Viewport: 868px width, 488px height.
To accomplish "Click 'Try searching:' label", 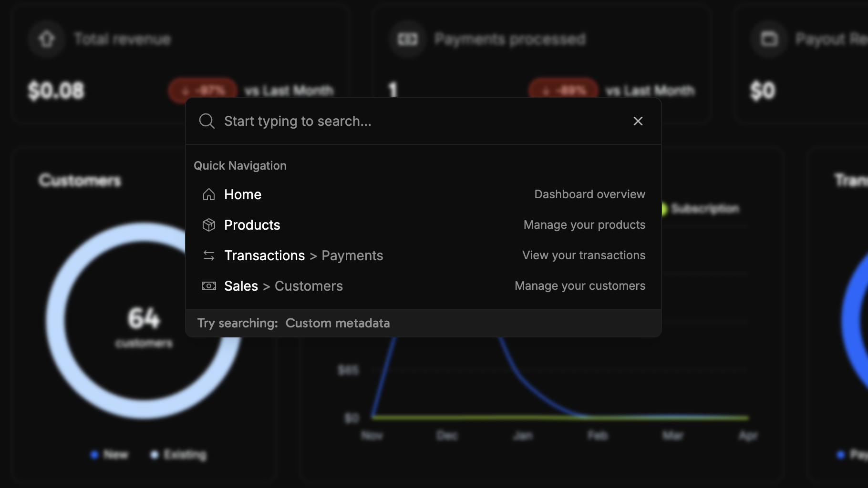I will pos(238,323).
